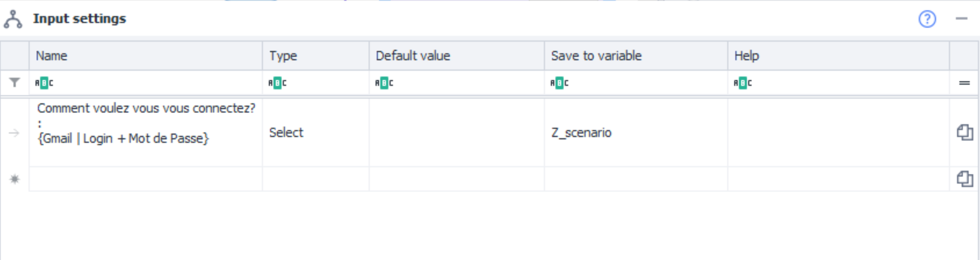
Task: Open the Type column filter condition icon
Action: pos(277,83)
